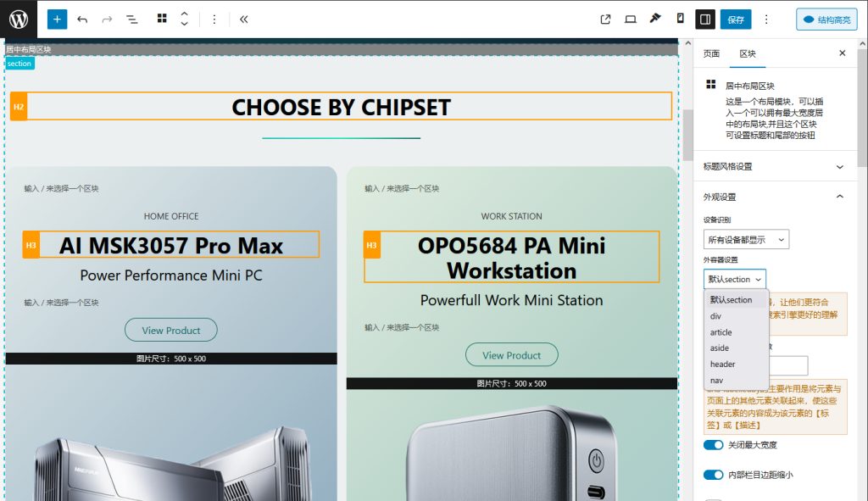Open the block inserter plus button
Image resolution: width=868 pixels, height=501 pixels.
click(57, 19)
